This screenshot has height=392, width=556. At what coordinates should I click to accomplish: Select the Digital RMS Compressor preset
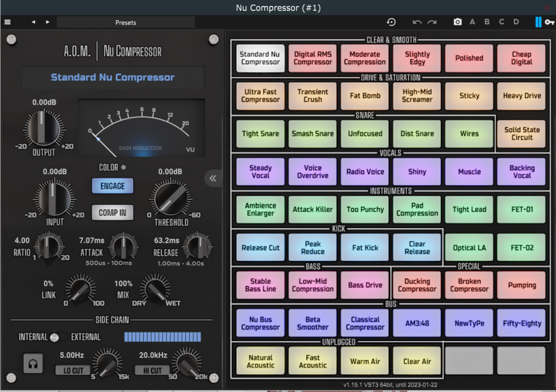[x=312, y=58]
